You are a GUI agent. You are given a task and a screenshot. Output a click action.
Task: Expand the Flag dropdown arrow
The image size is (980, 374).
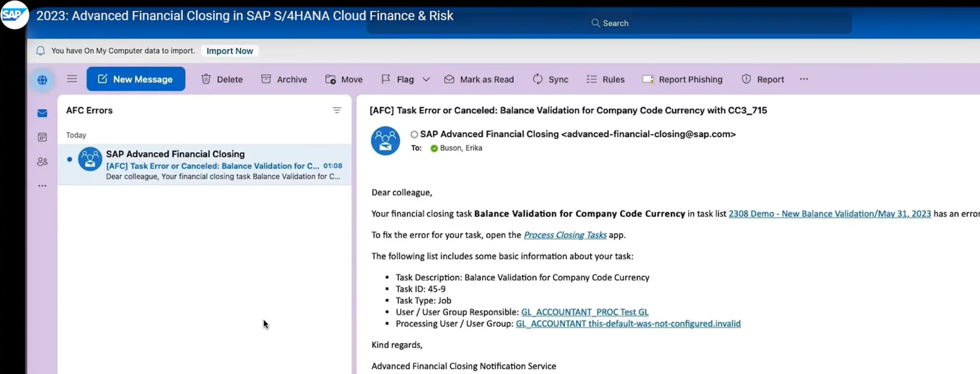pos(426,79)
